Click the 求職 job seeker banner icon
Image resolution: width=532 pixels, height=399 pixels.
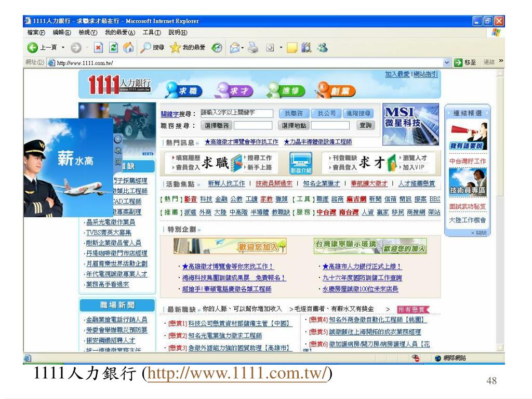tap(183, 90)
